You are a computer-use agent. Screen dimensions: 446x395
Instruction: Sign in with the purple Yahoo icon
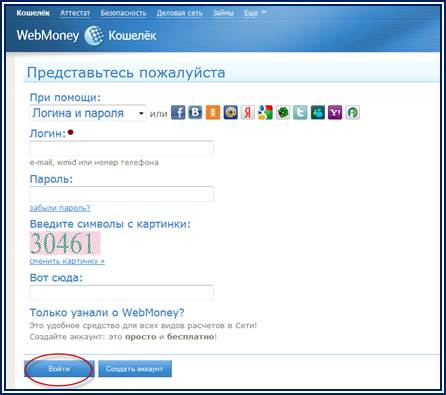point(335,113)
